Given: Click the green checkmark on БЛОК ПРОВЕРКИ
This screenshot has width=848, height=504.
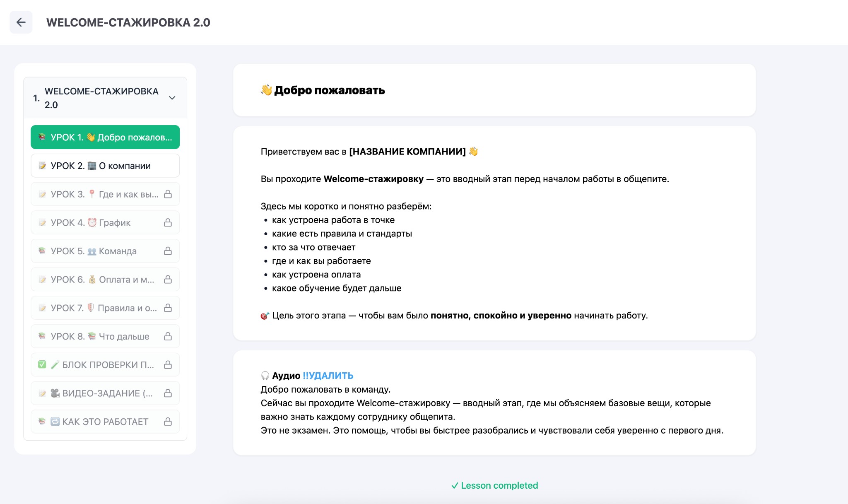Looking at the screenshot, I should tap(42, 364).
